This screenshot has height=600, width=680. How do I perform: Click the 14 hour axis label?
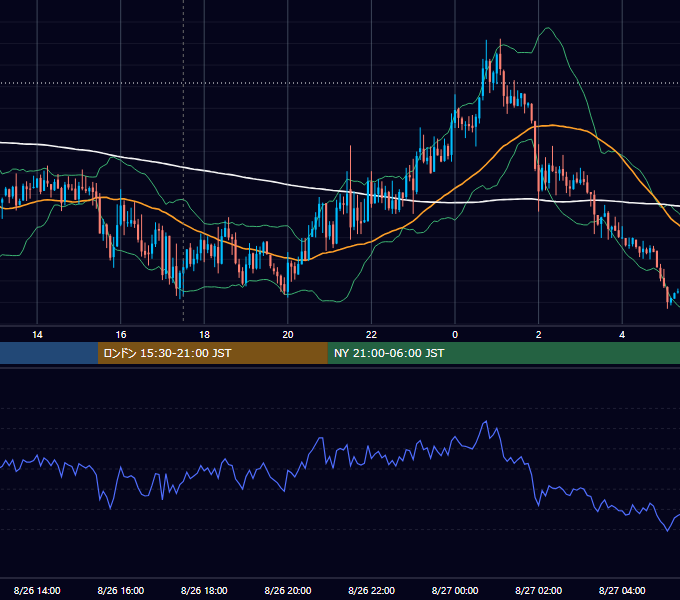37,335
